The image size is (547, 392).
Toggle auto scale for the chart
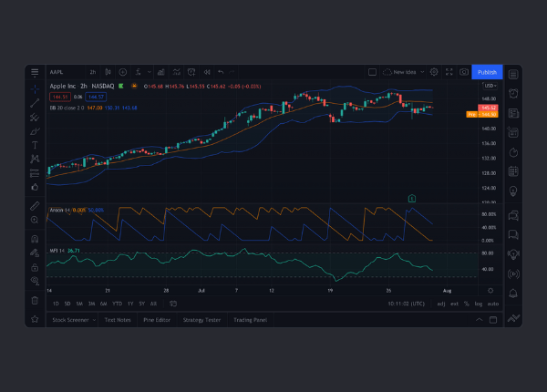[493, 304]
